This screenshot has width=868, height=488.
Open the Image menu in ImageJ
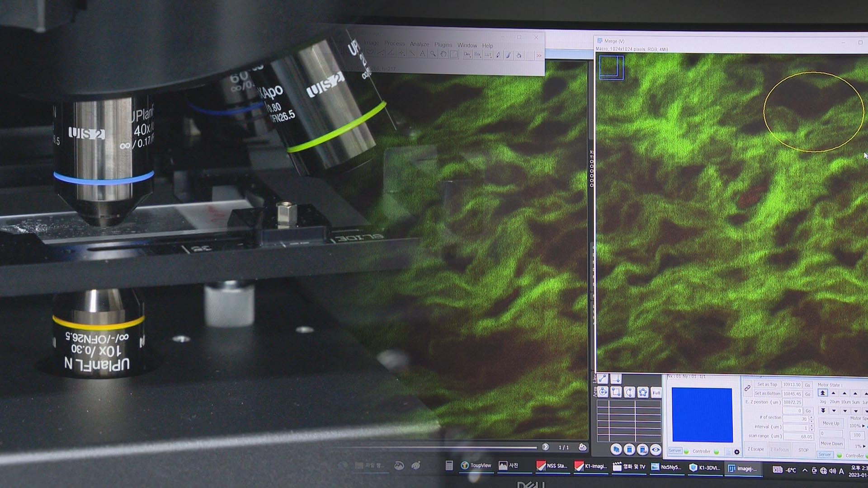[x=371, y=43]
